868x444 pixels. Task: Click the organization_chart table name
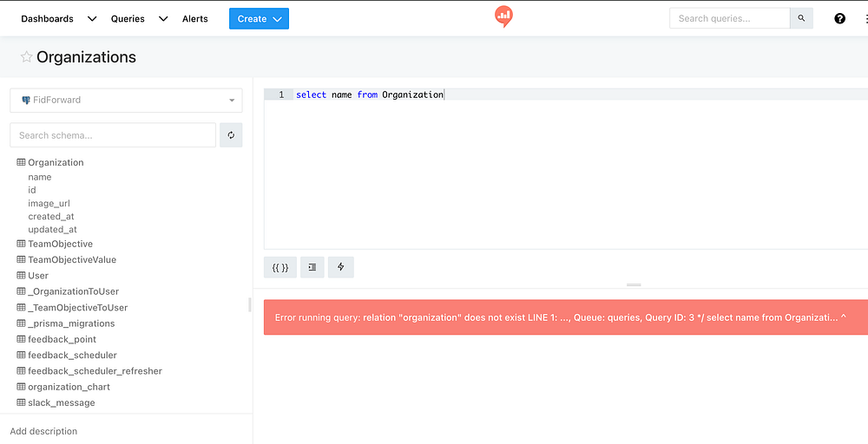tap(69, 387)
